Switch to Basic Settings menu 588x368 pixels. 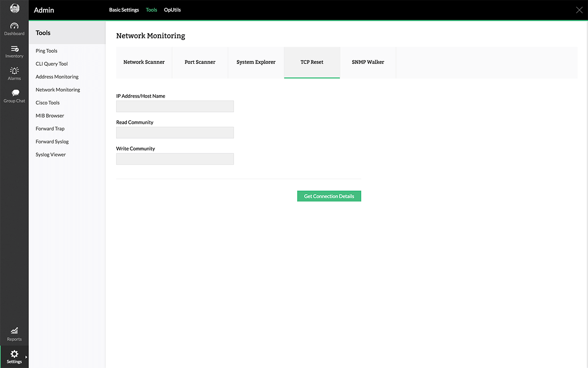point(124,10)
